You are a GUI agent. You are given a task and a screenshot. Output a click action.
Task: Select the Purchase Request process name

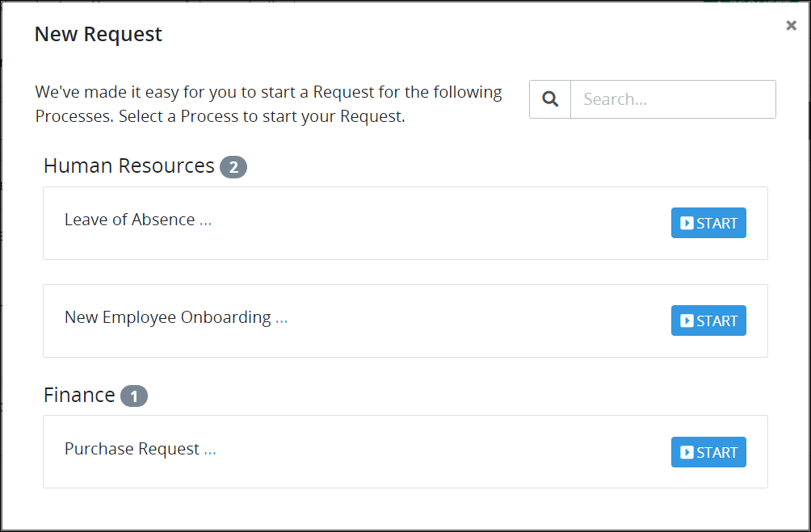(x=132, y=449)
